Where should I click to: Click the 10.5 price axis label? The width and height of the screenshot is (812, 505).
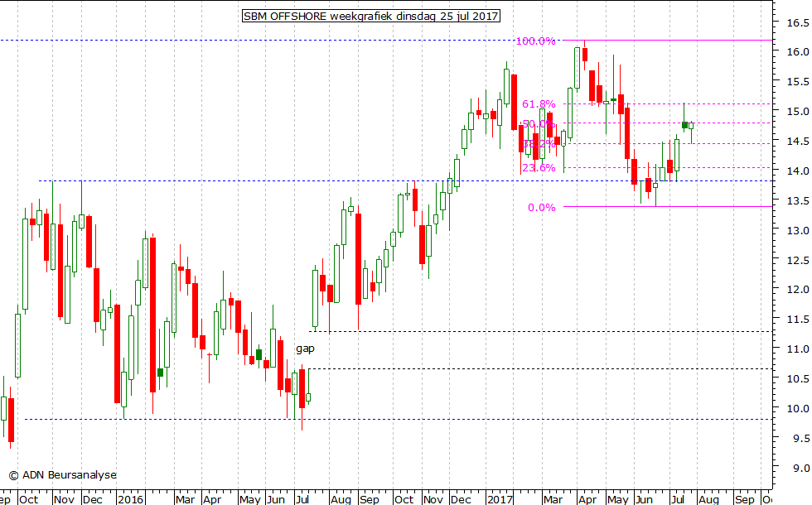(797, 379)
